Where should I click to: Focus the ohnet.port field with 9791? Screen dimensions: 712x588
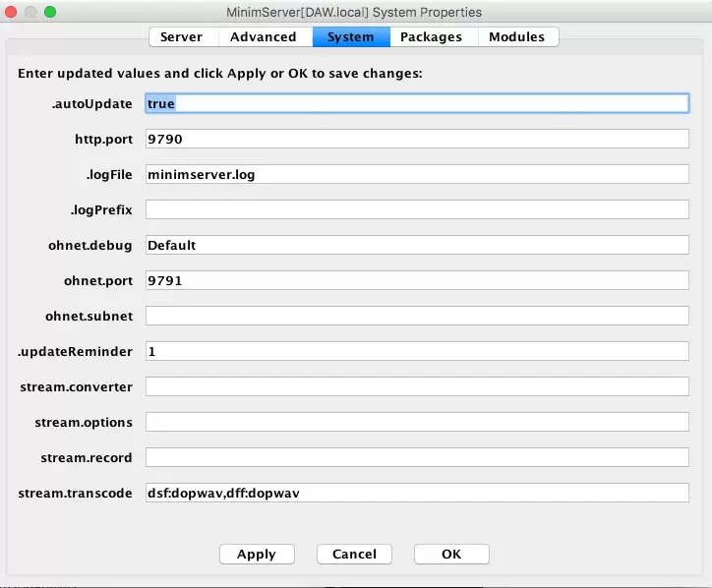(x=416, y=281)
